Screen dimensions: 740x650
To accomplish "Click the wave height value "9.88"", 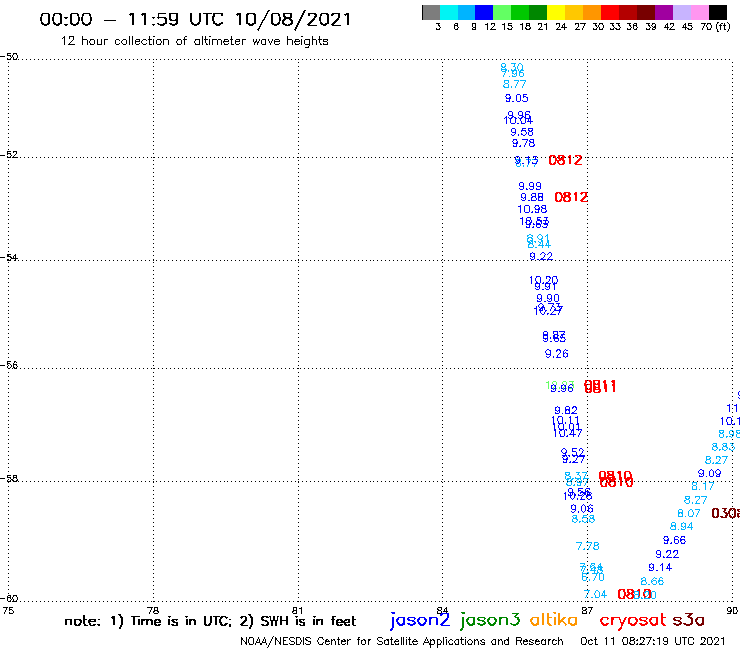I will tap(532, 197).
